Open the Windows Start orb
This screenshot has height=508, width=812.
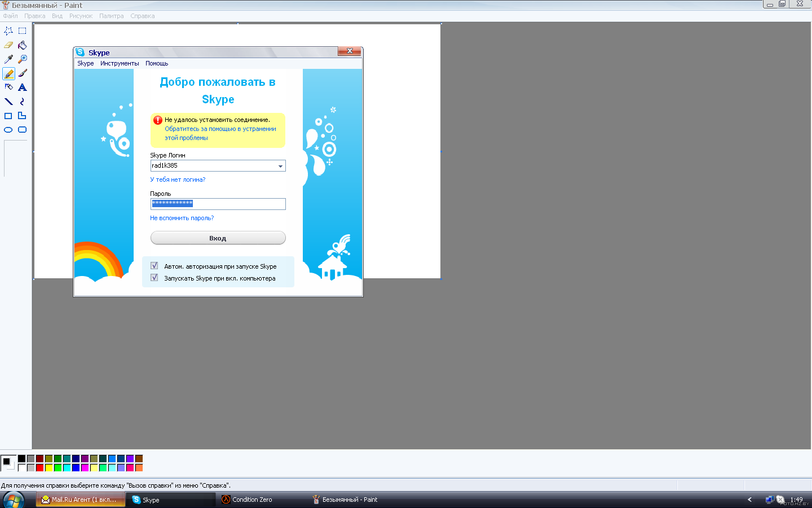tap(14, 500)
